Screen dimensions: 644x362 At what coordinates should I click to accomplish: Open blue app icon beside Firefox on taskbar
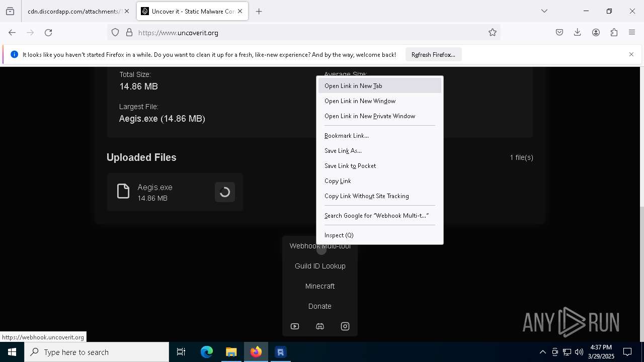(x=281, y=352)
